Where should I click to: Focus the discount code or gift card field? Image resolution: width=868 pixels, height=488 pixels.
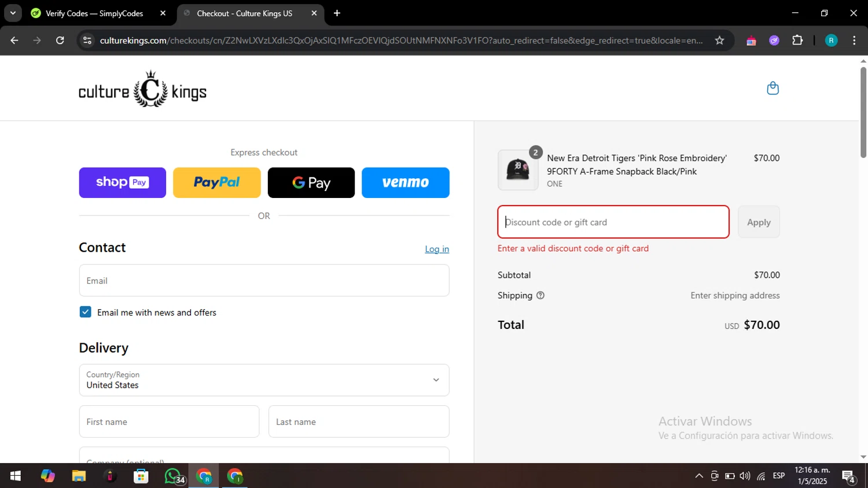coord(613,222)
